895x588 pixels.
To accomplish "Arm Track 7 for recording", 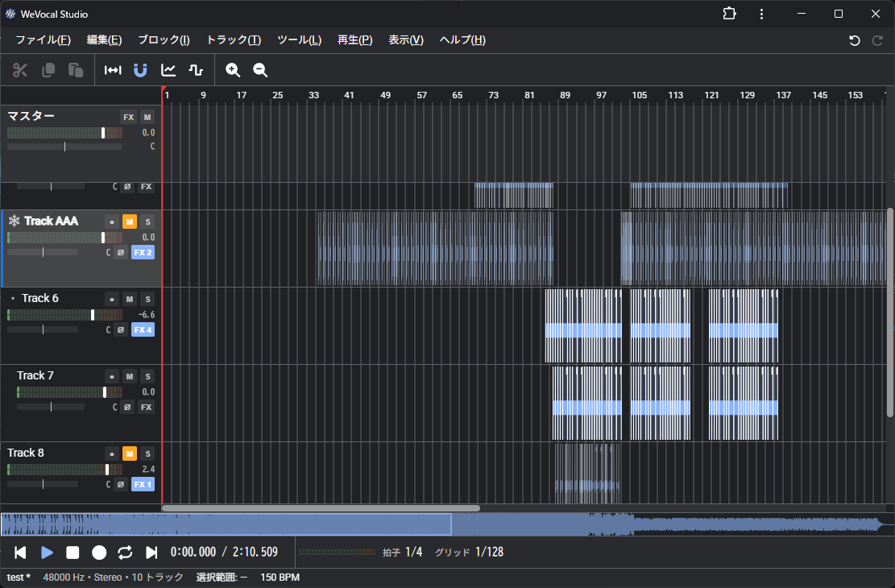I will [112, 376].
